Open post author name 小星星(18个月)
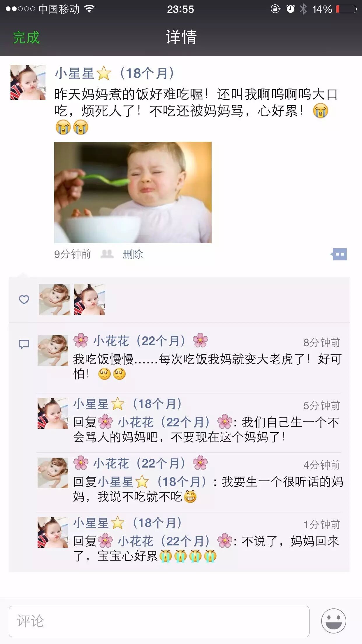This screenshot has height=644, width=362. (115, 73)
